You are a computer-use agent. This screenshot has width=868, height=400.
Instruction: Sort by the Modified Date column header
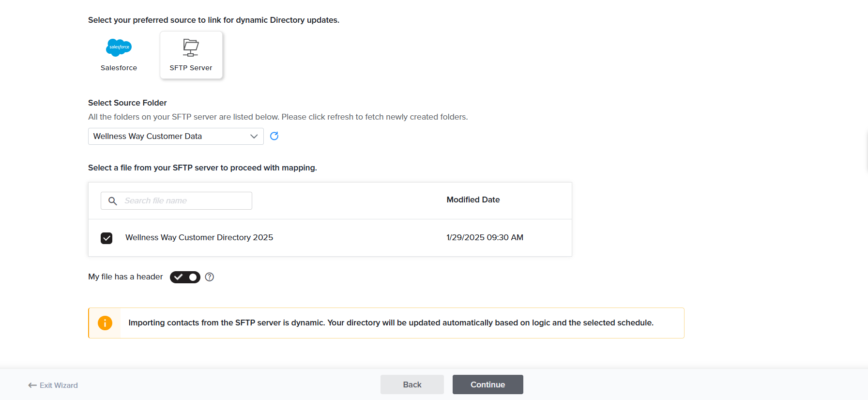coord(473,200)
